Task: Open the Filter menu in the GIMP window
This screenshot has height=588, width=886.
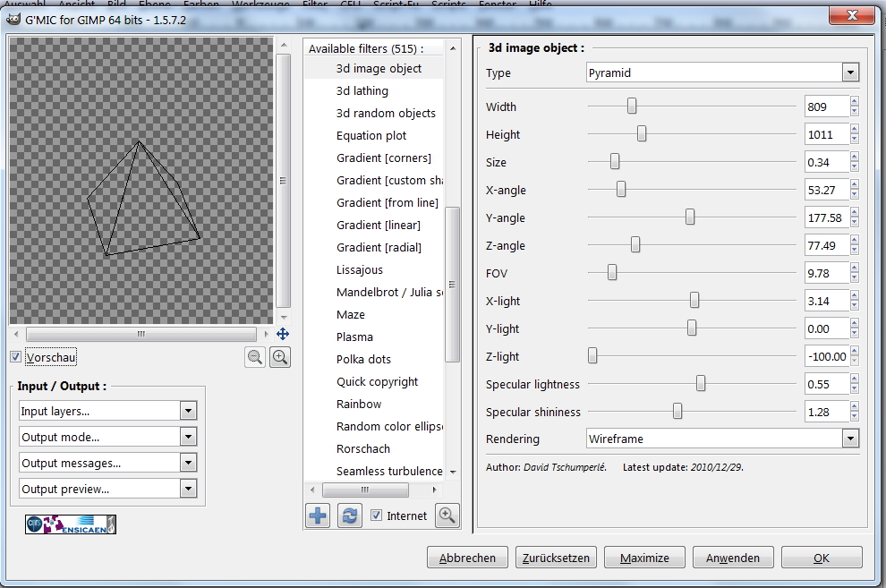Action: click(x=315, y=4)
